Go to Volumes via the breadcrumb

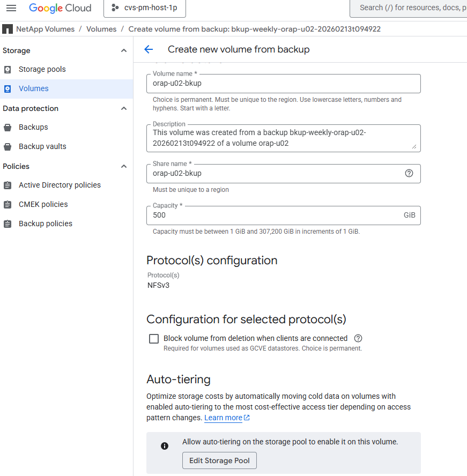pos(101,29)
